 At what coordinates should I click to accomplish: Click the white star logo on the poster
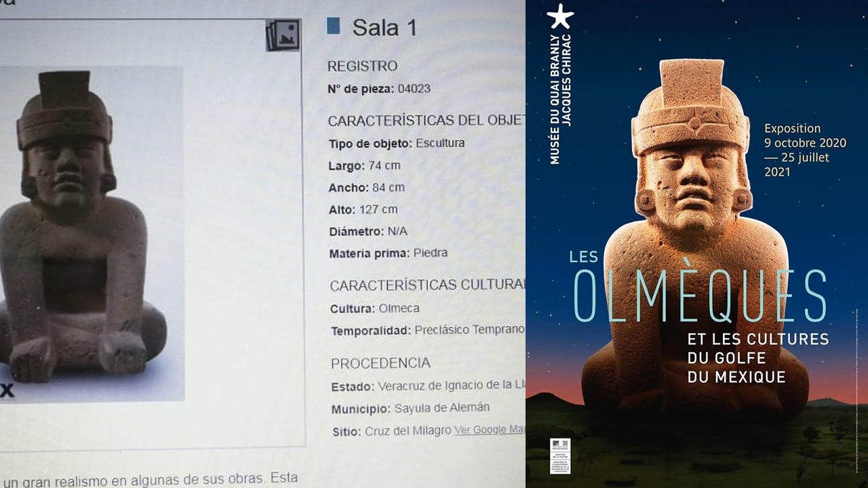pyautogui.click(x=560, y=16)
